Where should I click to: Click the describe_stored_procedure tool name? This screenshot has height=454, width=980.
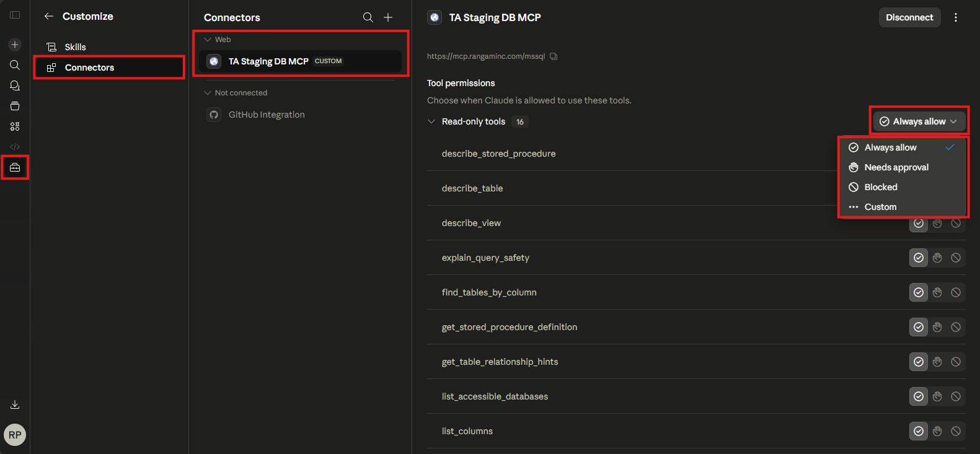click(498, 154)
